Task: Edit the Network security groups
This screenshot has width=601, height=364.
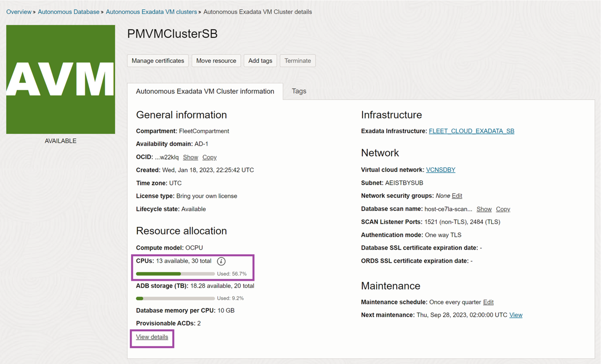Action: 458,196
